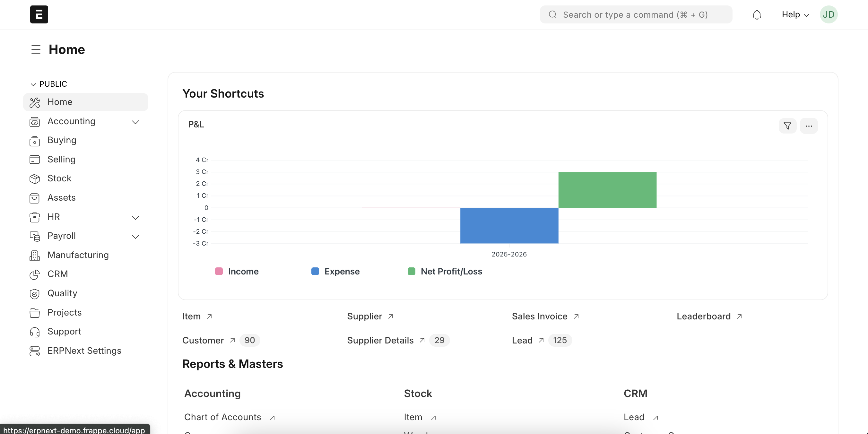Click the ERPNext logo icon
This screenshot has width=868, height=434.
(x=39, y=14)
